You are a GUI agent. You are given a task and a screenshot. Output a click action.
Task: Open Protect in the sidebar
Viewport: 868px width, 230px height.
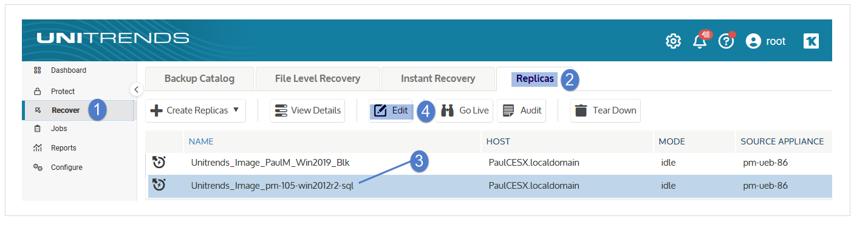(63, 92)
